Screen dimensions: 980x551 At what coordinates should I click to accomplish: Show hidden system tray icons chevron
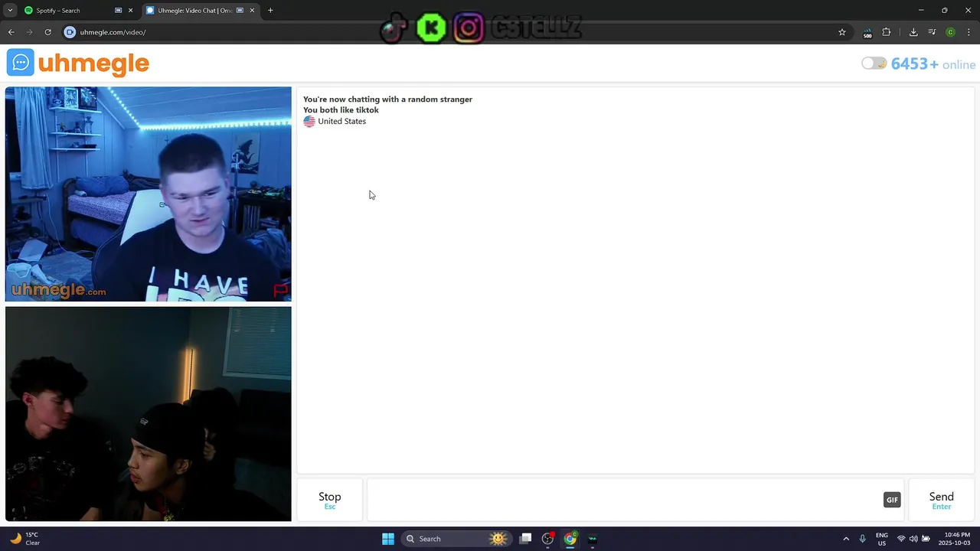[x=846, y=539]
